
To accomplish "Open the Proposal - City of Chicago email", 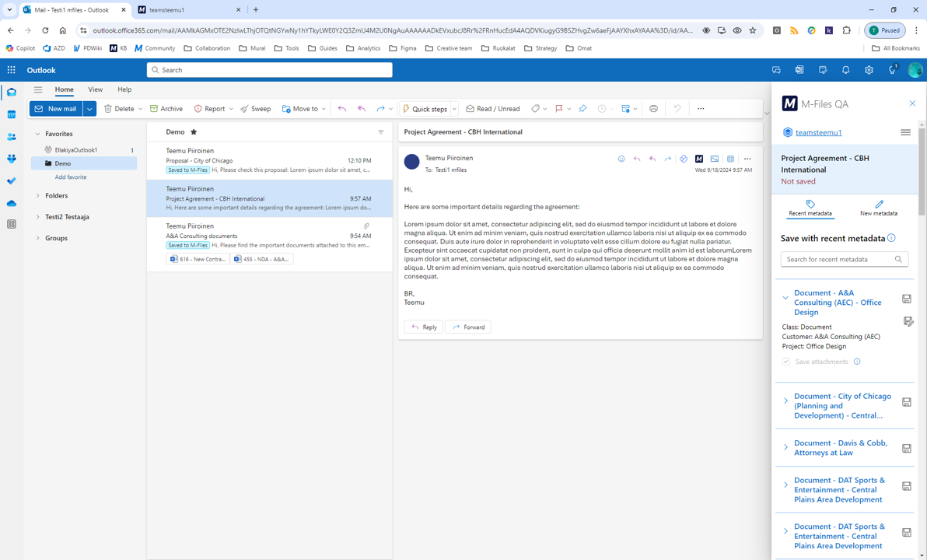I will [270, 161].
